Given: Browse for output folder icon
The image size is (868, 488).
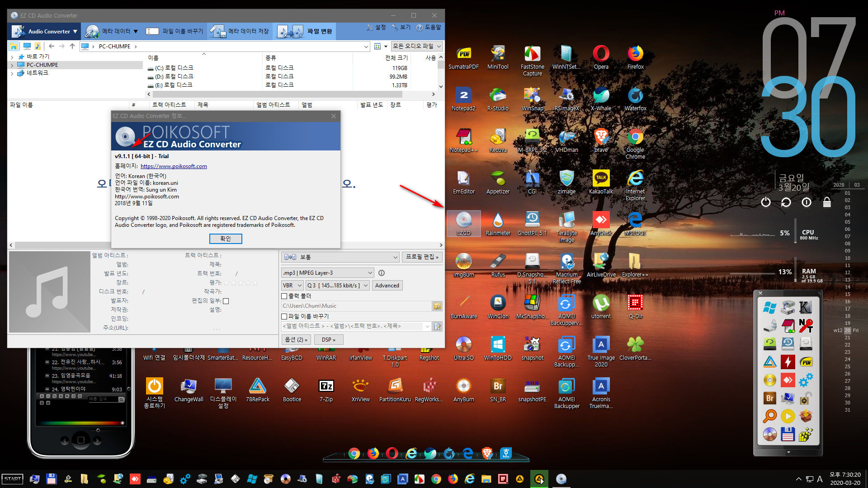Looking at the screenshot, I should point(437,306).
